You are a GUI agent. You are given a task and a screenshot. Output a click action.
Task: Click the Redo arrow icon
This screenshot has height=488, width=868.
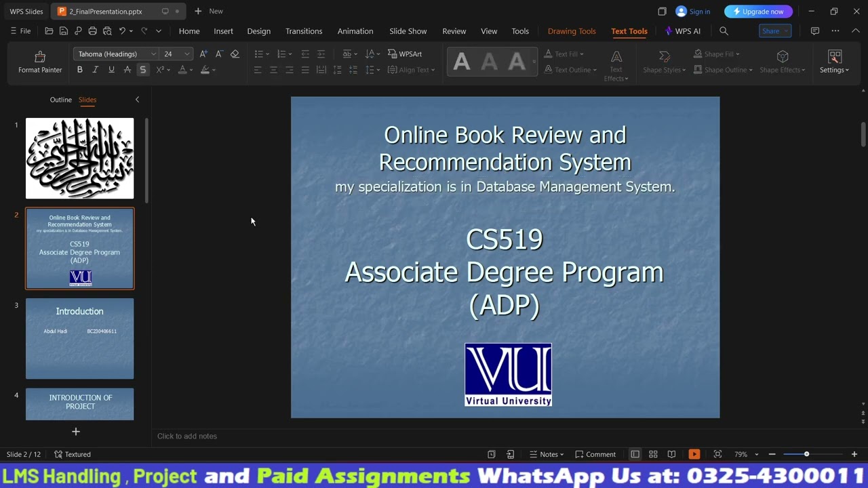(x=144, y=31)
